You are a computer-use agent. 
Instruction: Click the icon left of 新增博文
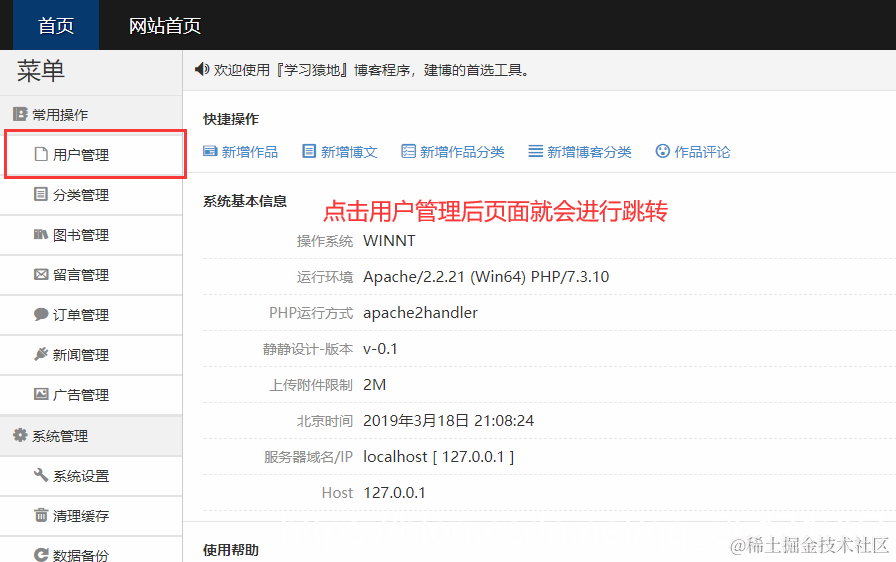click(x=309, y=151)
